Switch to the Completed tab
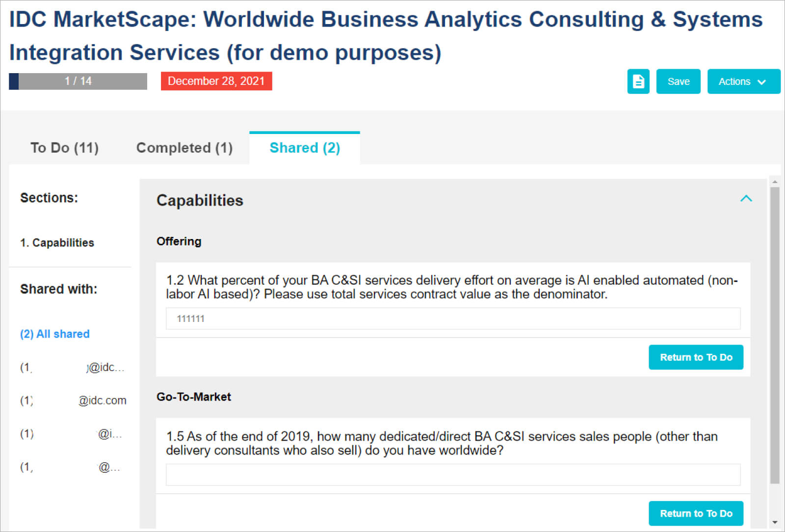This screenshot has height=532, width=785. click(184, 148)
